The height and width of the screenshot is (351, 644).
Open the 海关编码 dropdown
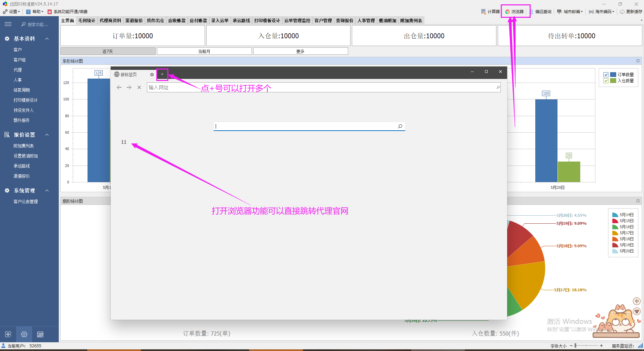[602, 12]
